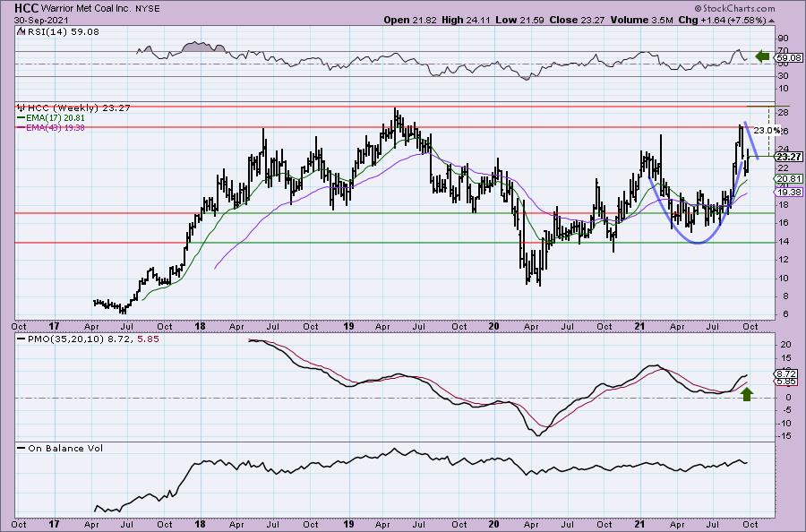Screen dimensions: 806x532
Task: Select the Close 23.27 header value
Action: coord(578,21)
